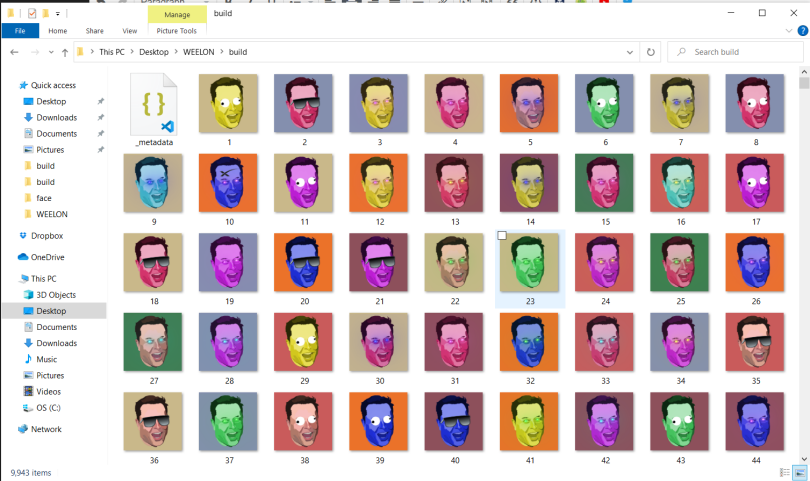Screen dimensions: 810x481
Task: Open Recent locations dropdown arrow
Action: 51,52
